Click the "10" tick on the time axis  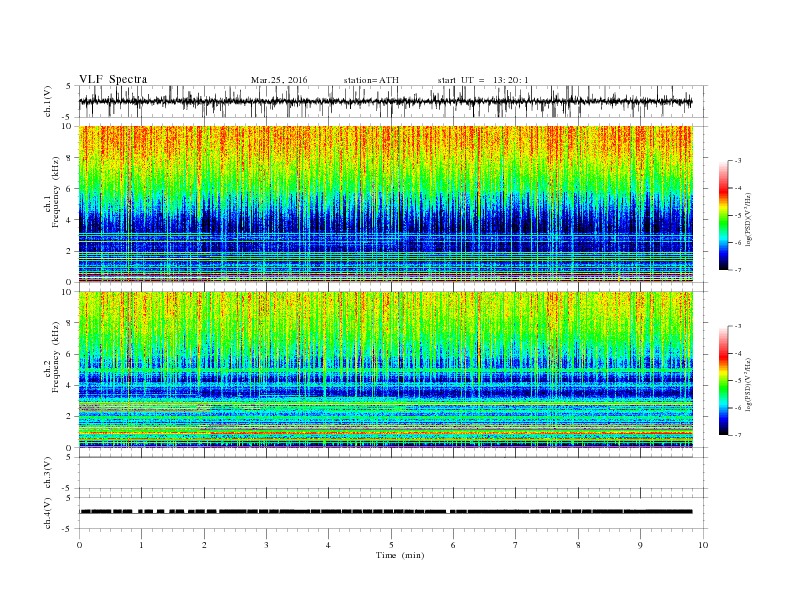pos(703,545)
